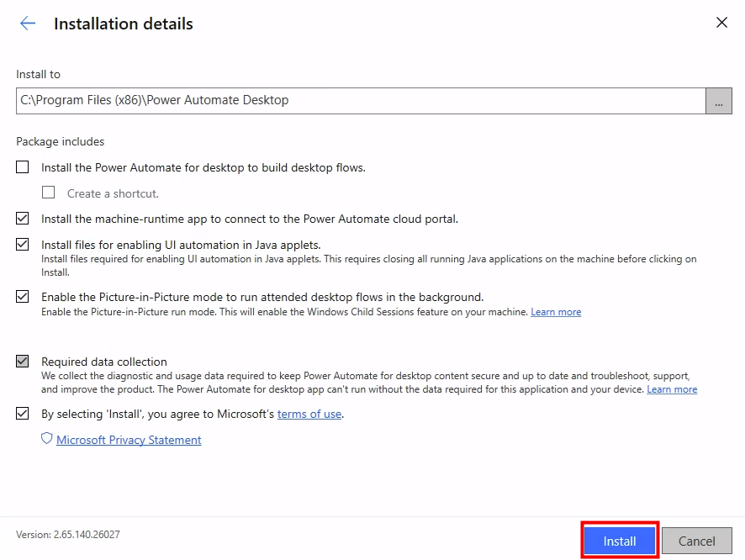Click the Install to path field
Image resolution: width=745 pixels, height=560 pixels.
[x=360, y=100]
